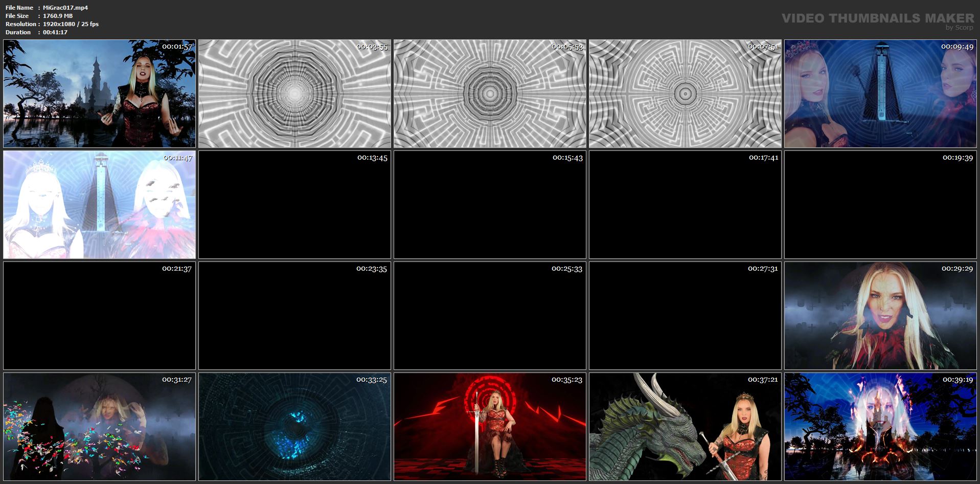Click the File Name label
The width and height of the screenshot is (980, 484).
[x=19, y=8]
